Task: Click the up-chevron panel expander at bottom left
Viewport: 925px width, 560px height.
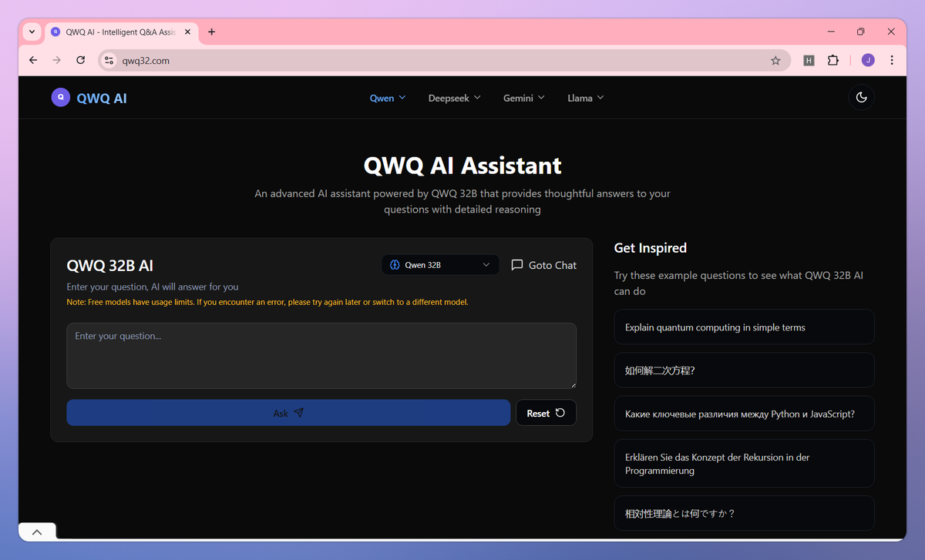Action: pyautogui.click(x=37, y=531)
